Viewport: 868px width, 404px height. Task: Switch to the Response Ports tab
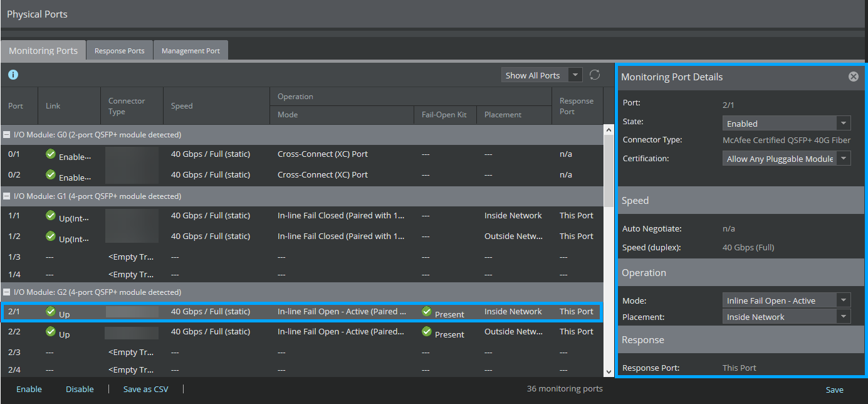[x=120, y=51]
